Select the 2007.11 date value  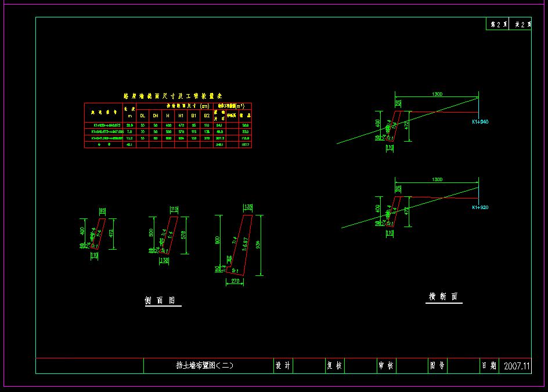point(517,366)
